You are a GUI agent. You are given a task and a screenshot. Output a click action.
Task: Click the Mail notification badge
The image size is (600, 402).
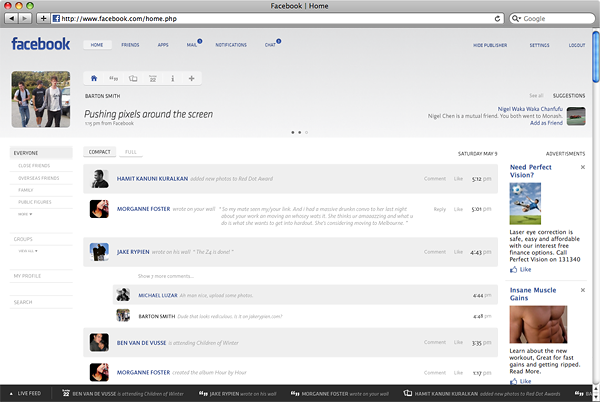tap(200, 41)
